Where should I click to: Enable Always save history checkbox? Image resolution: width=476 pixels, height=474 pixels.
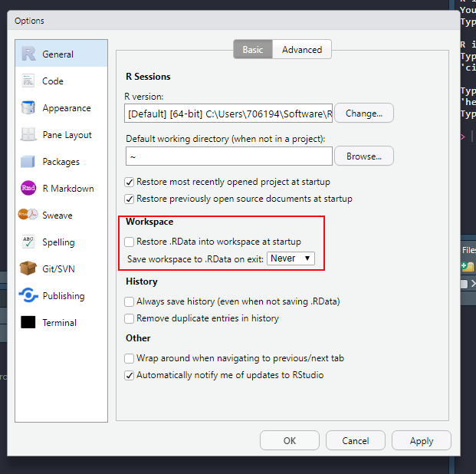point(130,301)
